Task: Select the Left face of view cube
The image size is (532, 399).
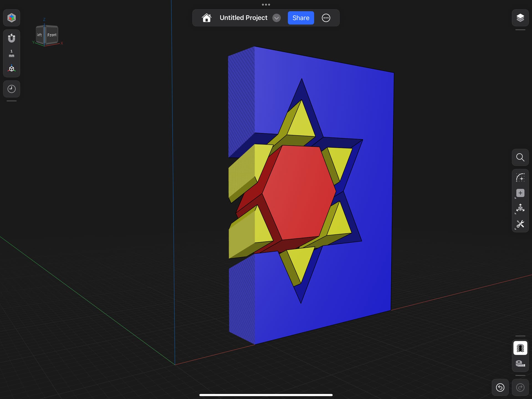Action: (x=40, y=35)
